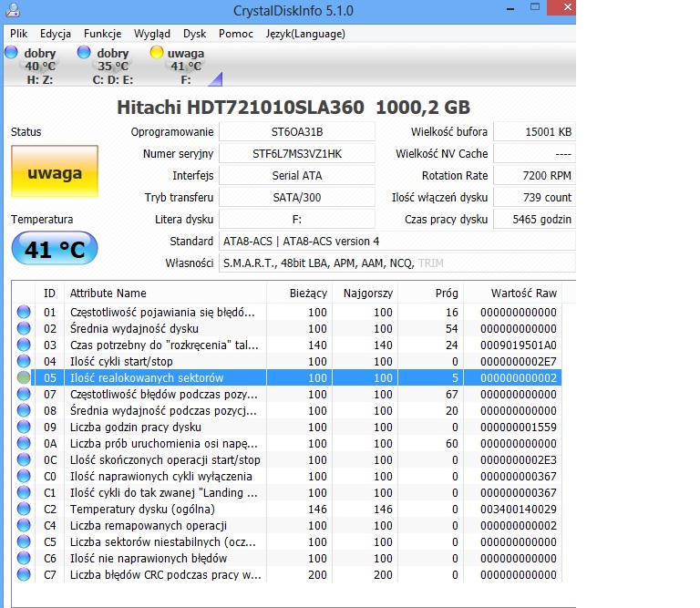Image resolution: width=700 pixels, height=608 pixels.
Task: Select row Średnia wydajność dysku
Action: click(286, 328)
